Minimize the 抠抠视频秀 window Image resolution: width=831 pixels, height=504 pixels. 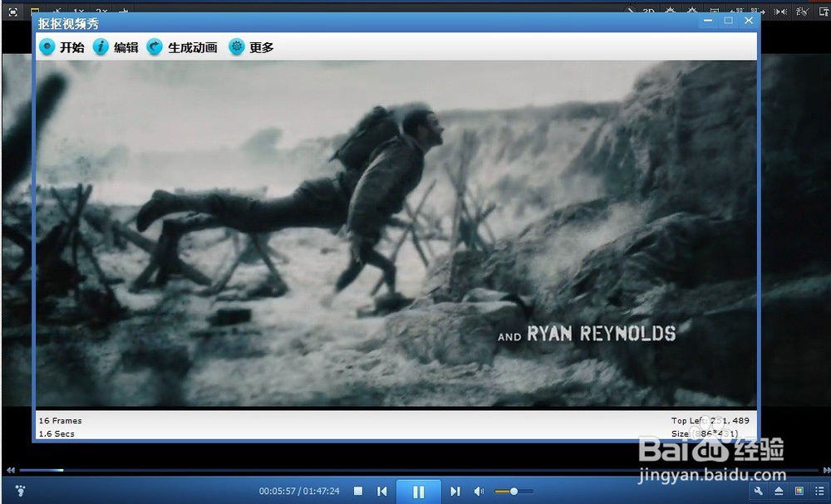pyautogui.click(x=708, y=20)
